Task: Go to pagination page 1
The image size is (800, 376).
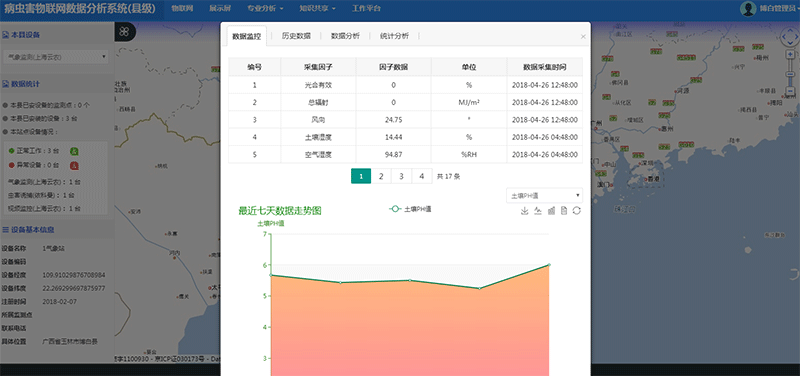Action: point(361,176)
